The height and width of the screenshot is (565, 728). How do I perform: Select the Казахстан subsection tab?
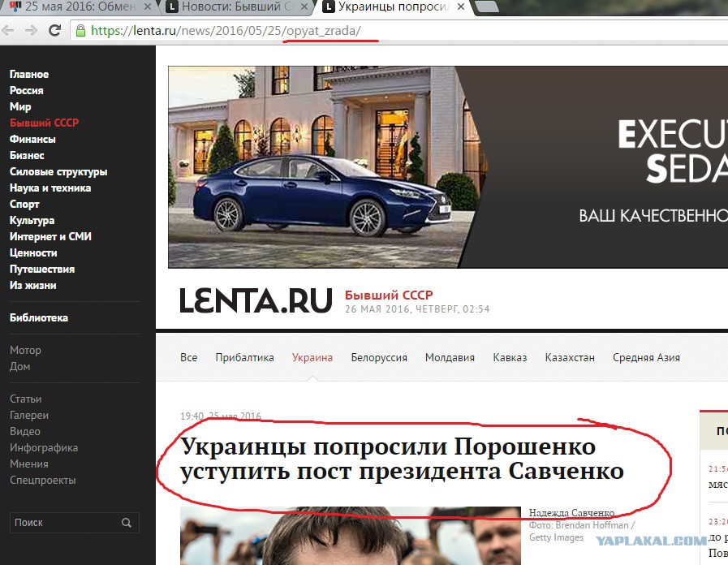point(570,357)
